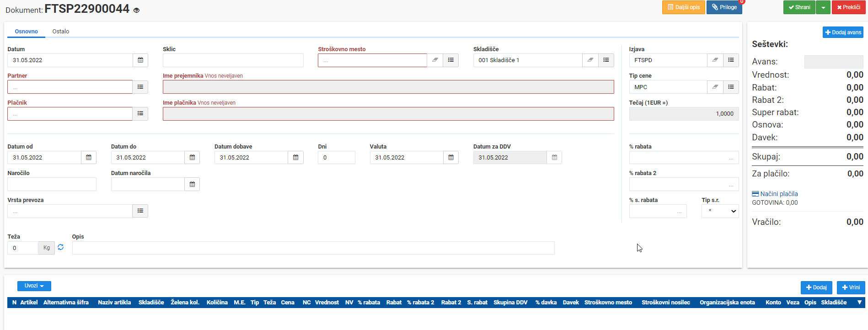This screenshot has height=330, width=868.
Task: Open calendar for Datum za DDV
Action: pyautogui.click(x=554, y=158)
